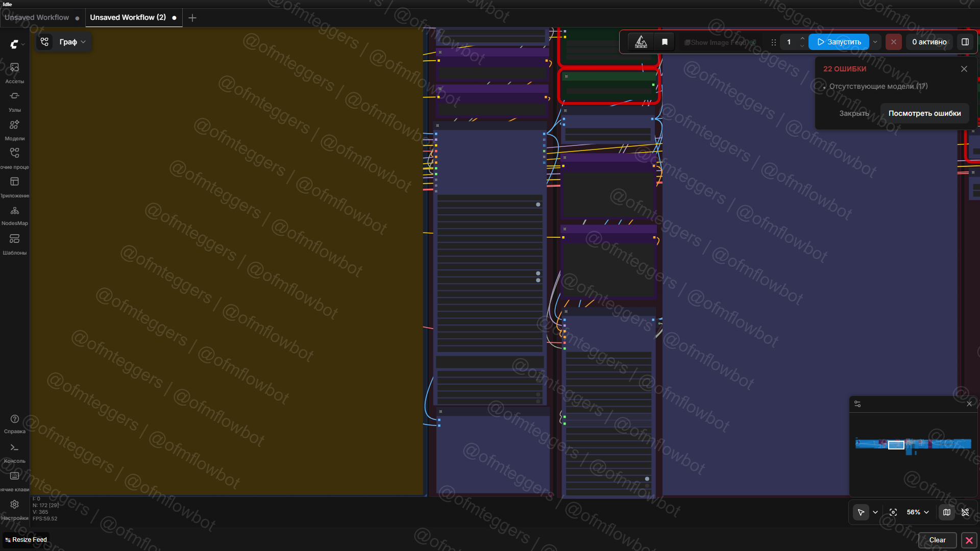Expand the Граф dropdown
This screenshot has width=980, height=551.
72,42
